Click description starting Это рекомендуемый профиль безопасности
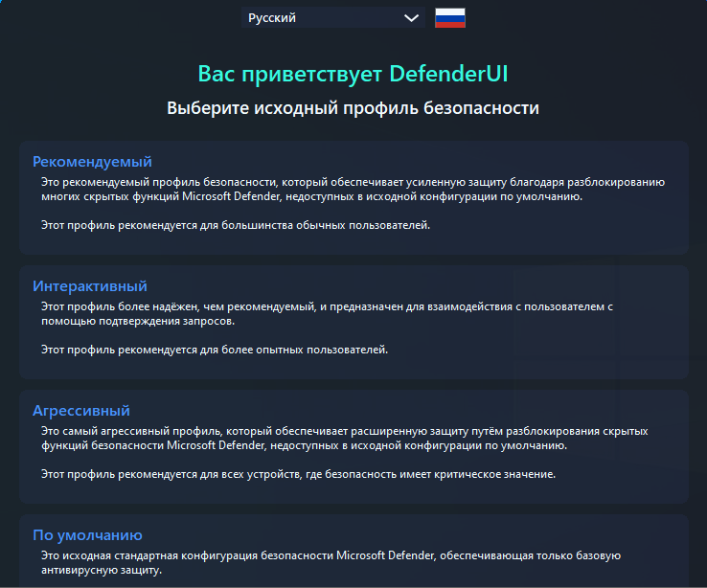The height and width of the screenshot is (588, 707). pyautogui.click(x=353, y=190)
